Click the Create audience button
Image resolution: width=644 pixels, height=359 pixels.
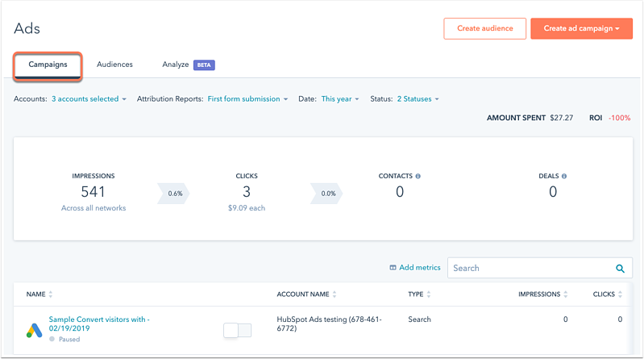click(x=484, y=28)
